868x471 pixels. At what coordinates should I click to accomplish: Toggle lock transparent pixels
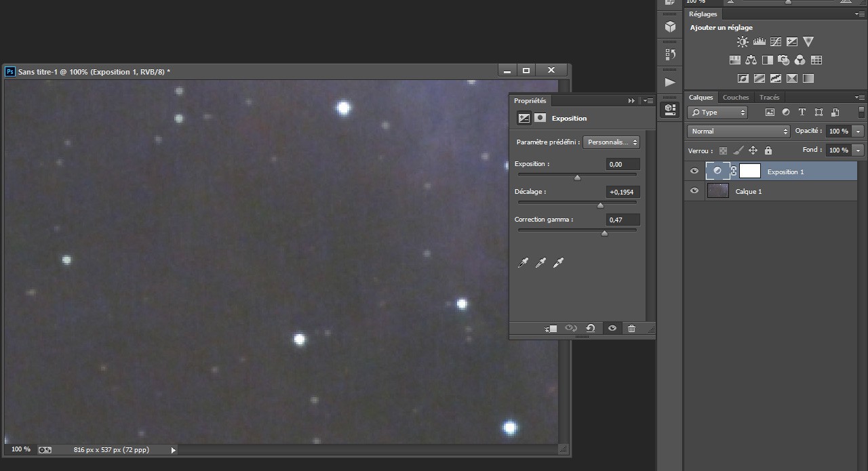(x=724, y=150)
